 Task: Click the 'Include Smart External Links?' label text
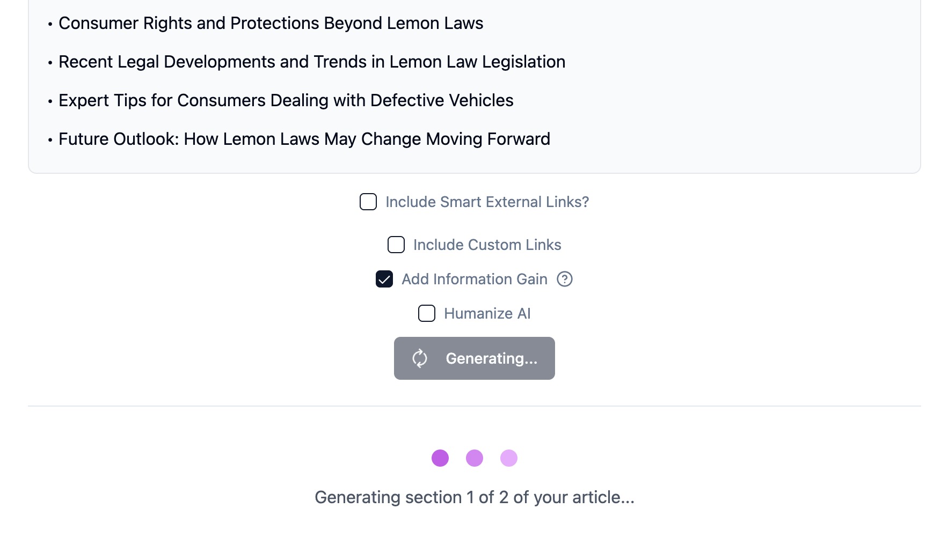(487, 202)
